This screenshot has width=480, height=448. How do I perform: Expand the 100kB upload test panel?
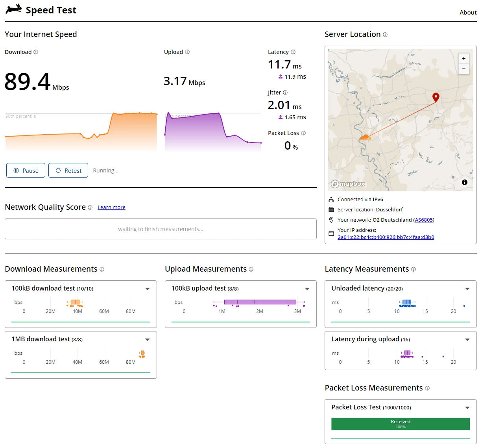coord(307,289)
